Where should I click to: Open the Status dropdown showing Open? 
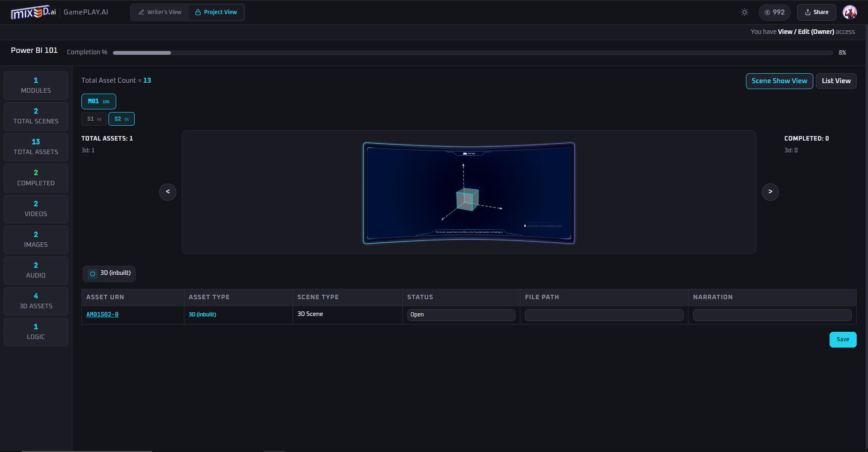tap(461, 315)
